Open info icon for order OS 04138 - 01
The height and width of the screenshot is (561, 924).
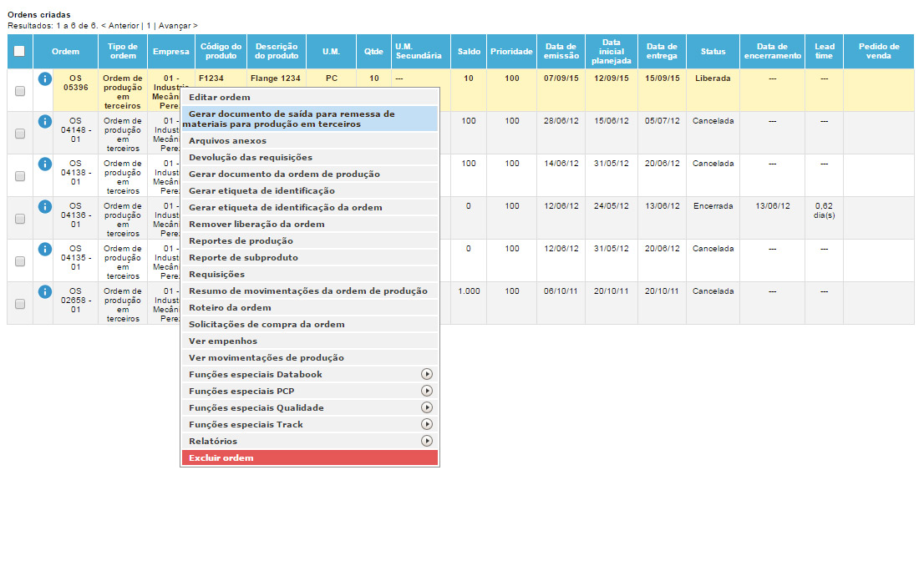click(x=45, y=164)
